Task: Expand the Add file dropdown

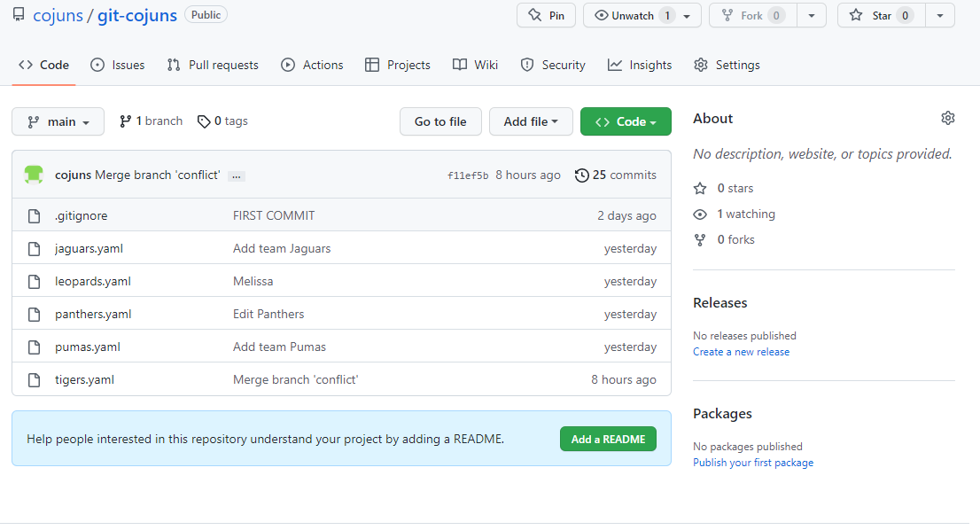Action: click(531, 121)
